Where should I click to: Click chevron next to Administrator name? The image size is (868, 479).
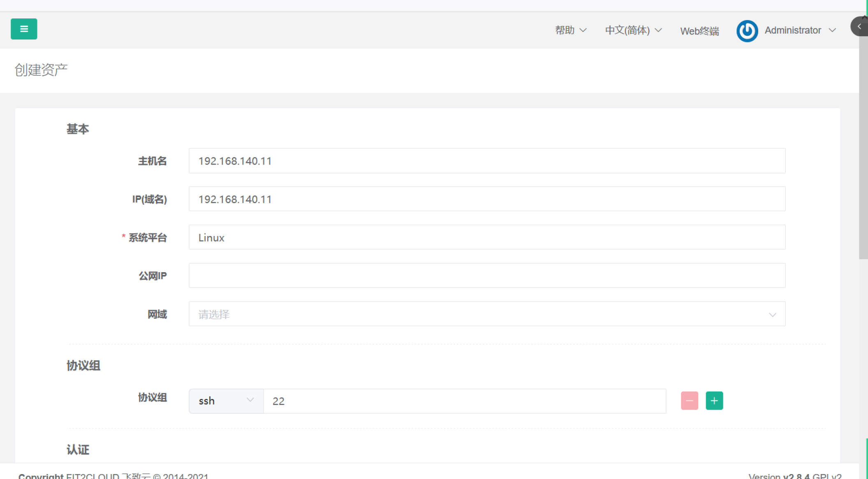tap(833, 30)
